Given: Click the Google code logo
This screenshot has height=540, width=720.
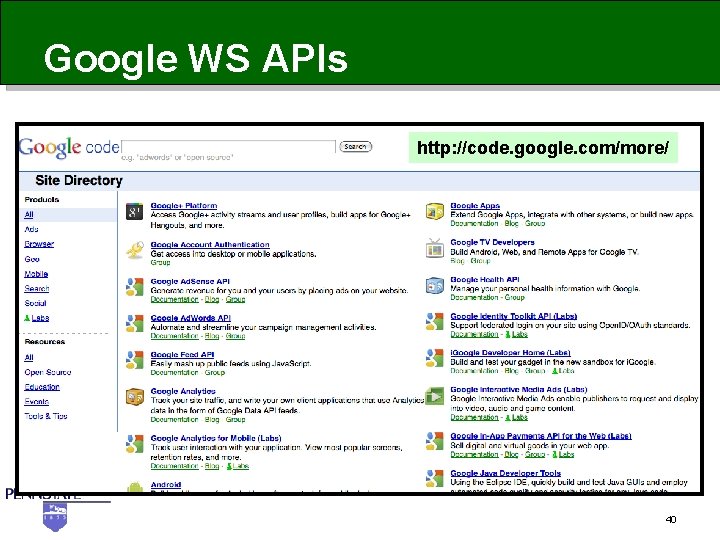Looking at the screenshot, I should coord(69,147).
